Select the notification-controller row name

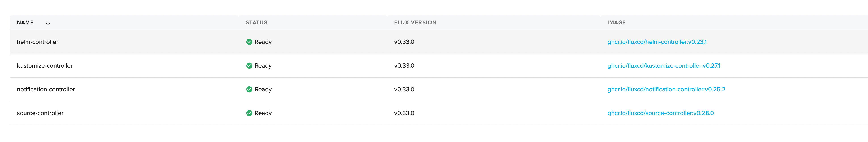46,89
